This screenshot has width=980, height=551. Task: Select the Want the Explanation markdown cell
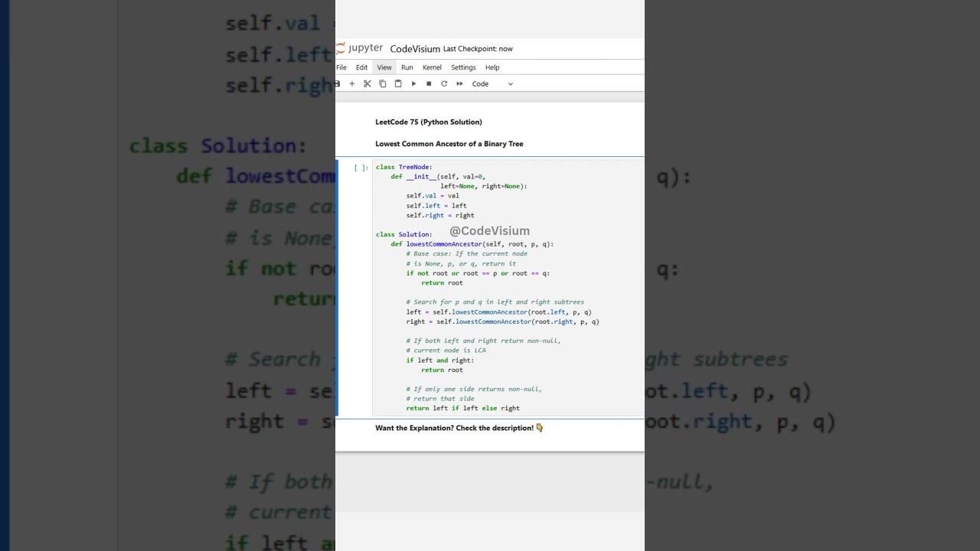tap(459, 428)
